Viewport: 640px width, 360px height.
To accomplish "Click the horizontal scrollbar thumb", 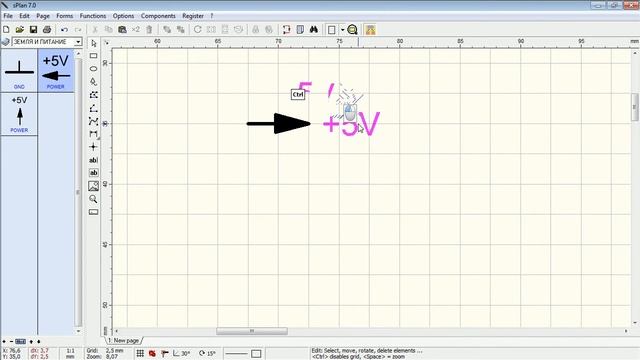I will (251, 331).
